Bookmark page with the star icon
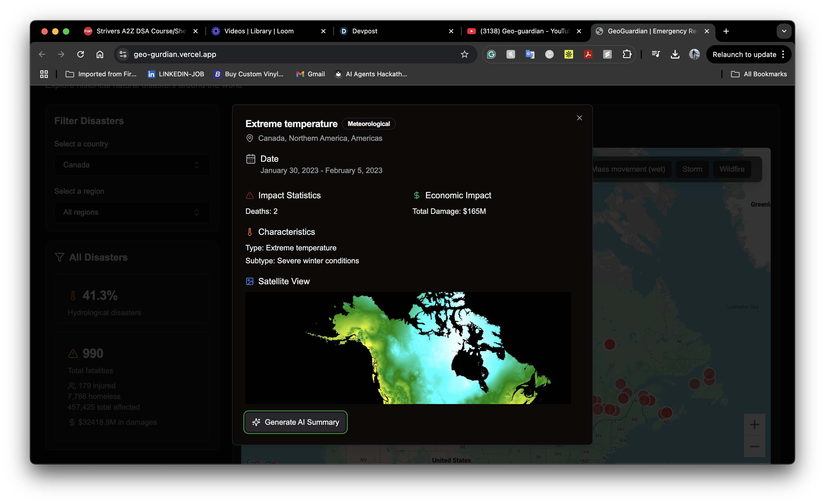 tap(464, 54)
